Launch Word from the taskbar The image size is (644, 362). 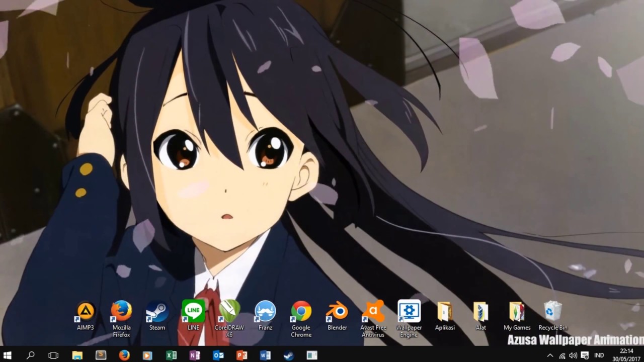pos(265,355)
